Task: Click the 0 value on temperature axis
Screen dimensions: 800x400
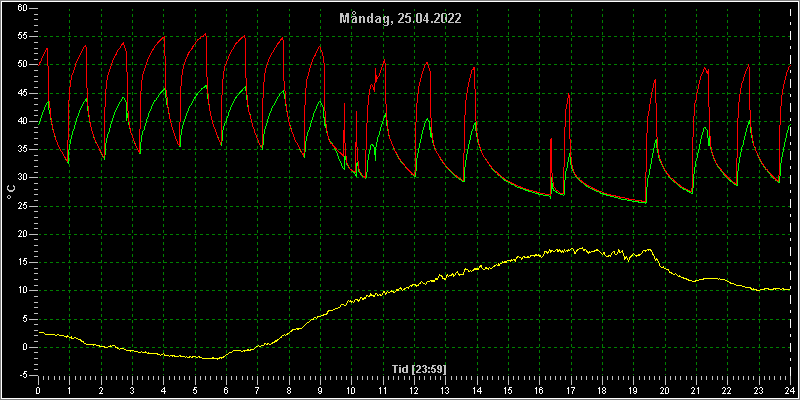Action: click(24, 347)
